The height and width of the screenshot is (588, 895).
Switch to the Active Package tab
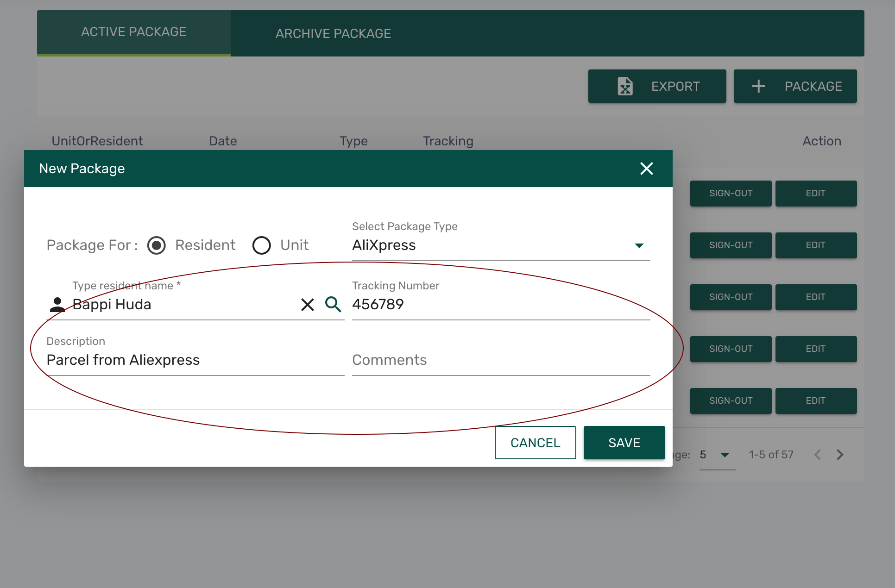click(134, 32)
